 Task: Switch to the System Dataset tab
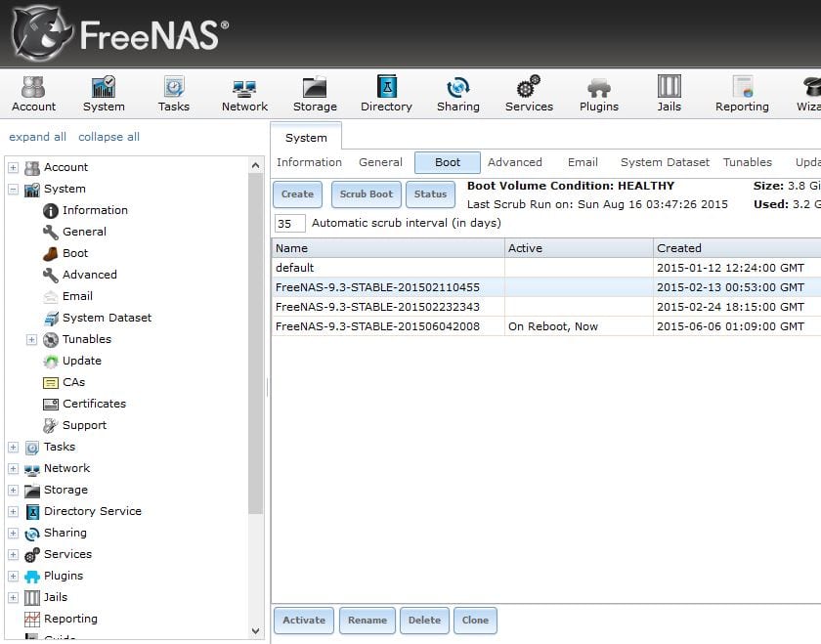665,162
